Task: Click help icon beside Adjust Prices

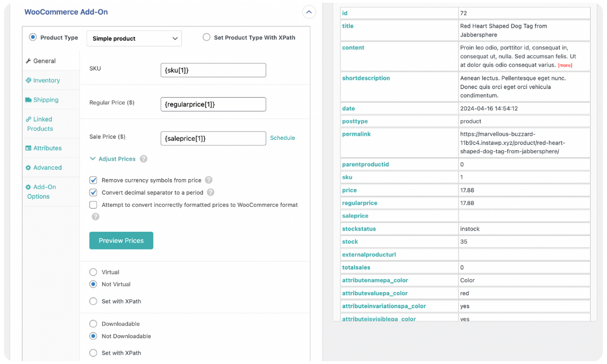Action: click(143, 159)
